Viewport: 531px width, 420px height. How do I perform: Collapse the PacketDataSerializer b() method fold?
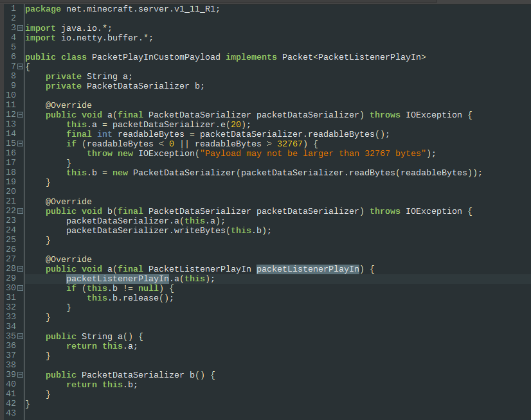click(19, 374)
